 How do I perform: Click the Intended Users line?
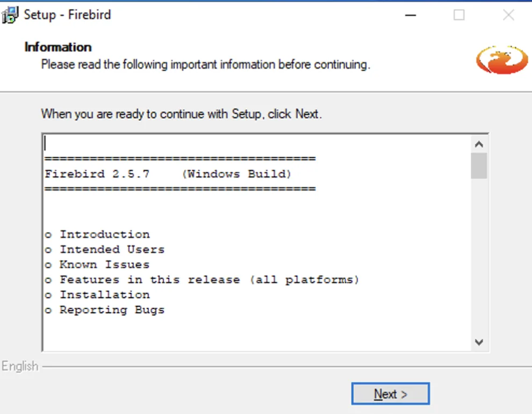[105, 249]
